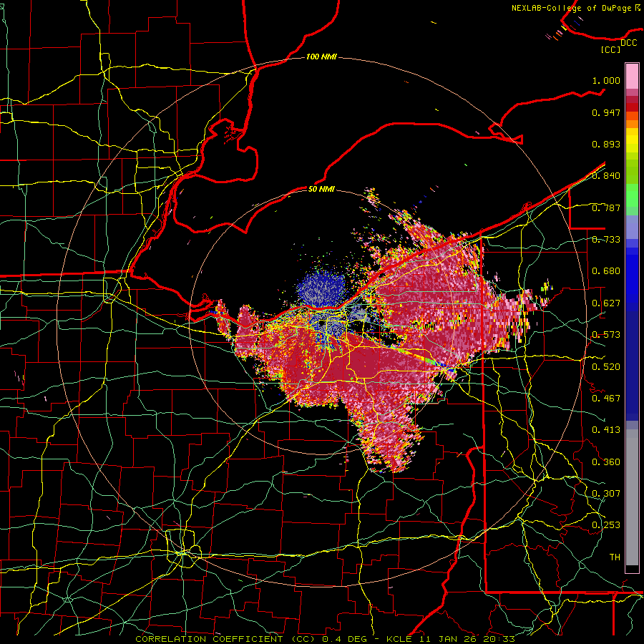Viewport: 644px width, 644px height.
Task: Click the [CC] units label above color bar
Action: (611, 49)
